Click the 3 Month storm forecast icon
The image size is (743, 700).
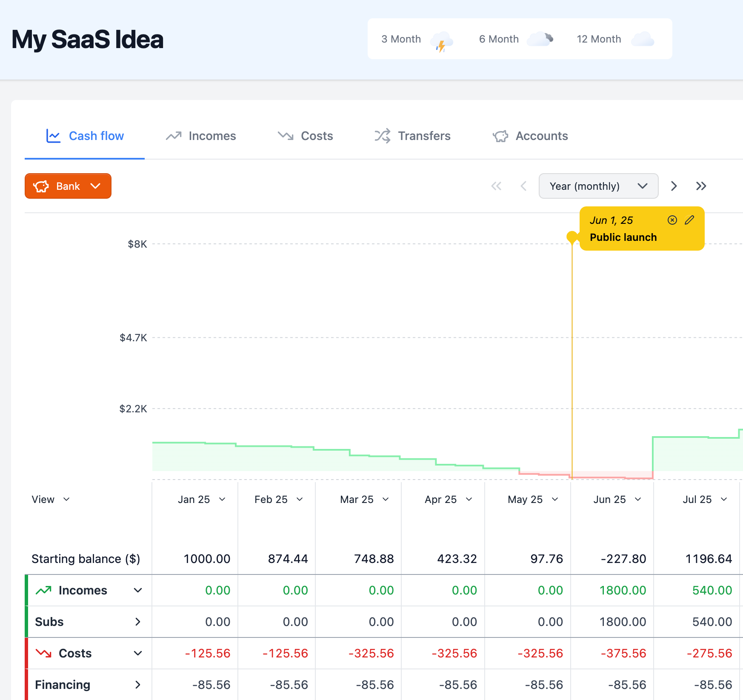[x=441, y=40]
